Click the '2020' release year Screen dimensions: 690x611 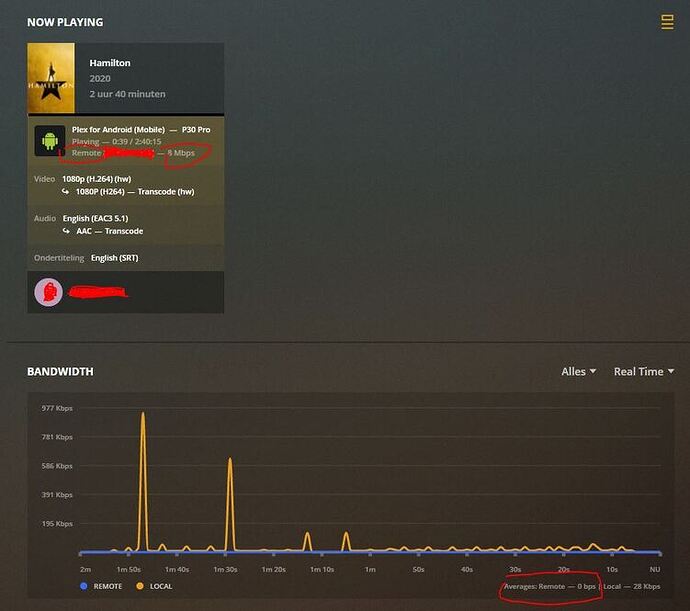point(100,79)
